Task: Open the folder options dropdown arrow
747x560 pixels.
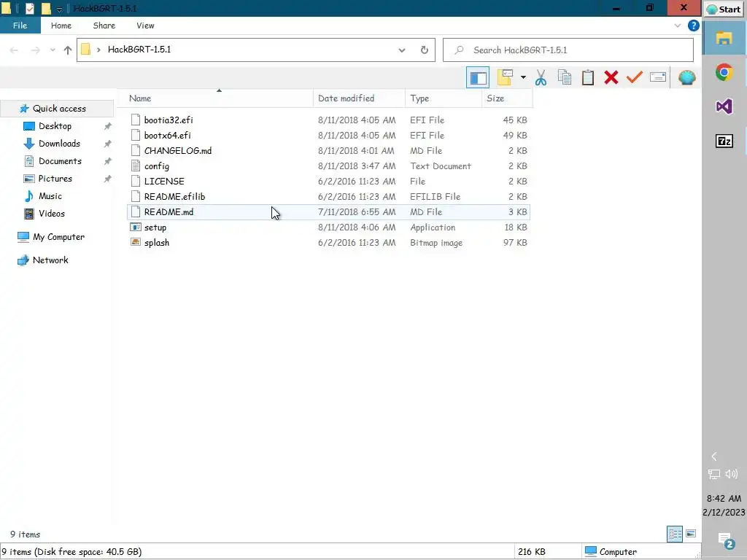Action: tap(523, 77)
